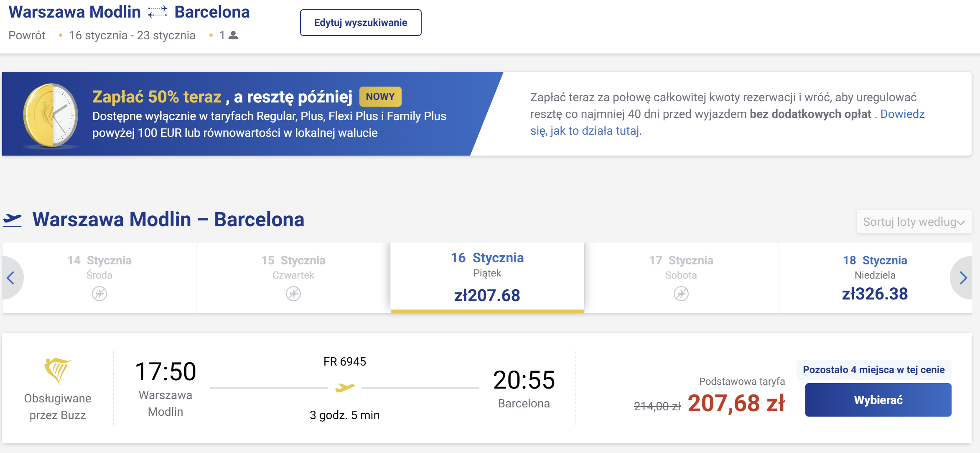Click Edytuj wyszukiwanie button
The image size is (980, 453).
click(x=361, y=23)
